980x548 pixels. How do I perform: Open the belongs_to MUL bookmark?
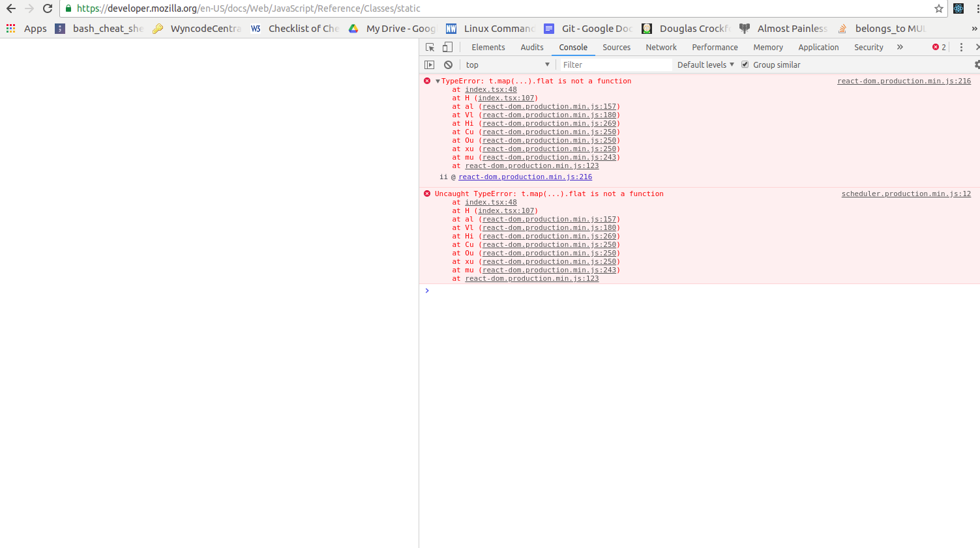pyautogui.click(x=882, y=29)
